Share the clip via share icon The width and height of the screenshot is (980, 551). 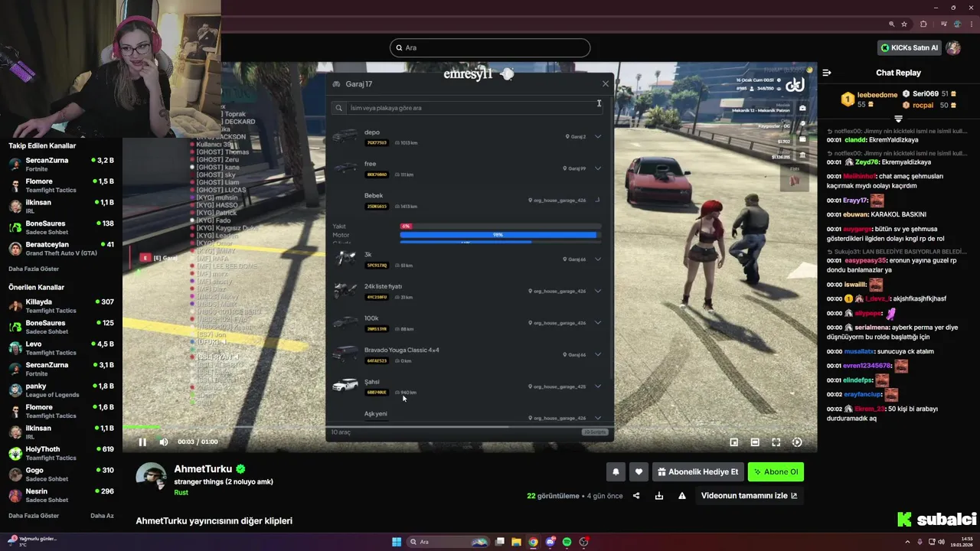coord(636,496)
